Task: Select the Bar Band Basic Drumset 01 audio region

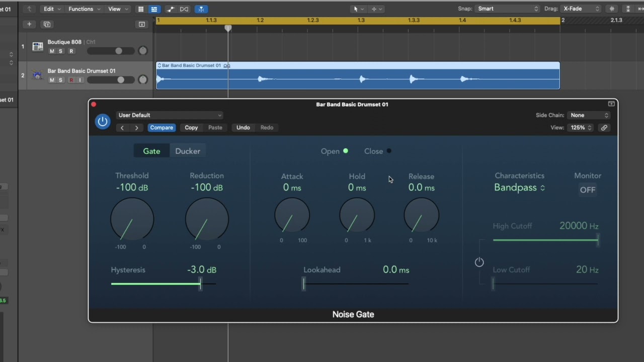Action: click(358, 75)
